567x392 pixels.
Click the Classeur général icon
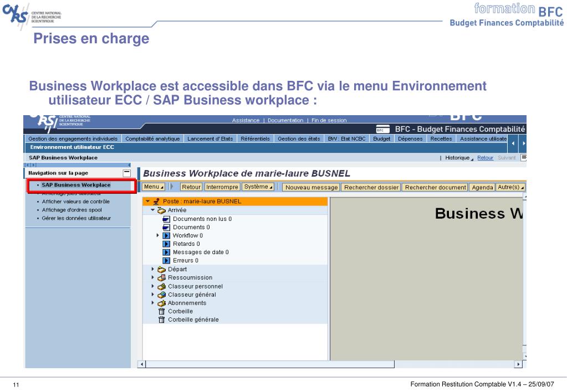[161, 295]
